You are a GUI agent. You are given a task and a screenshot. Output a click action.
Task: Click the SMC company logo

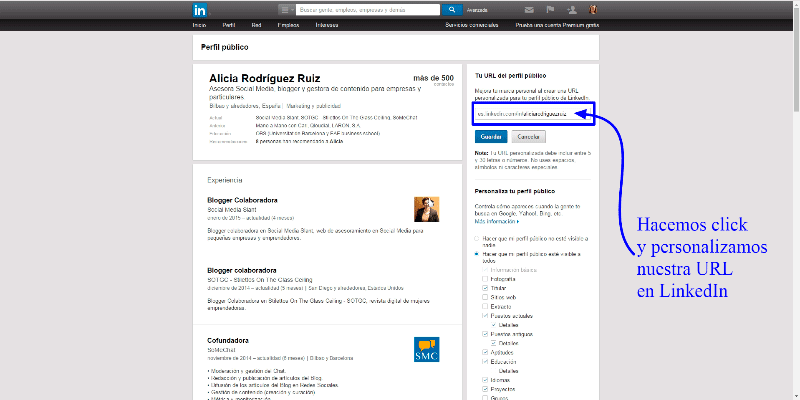[x=426, y=349]
